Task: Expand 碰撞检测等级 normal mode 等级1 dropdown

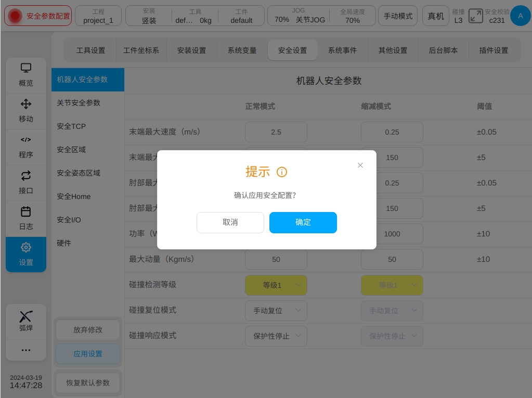Action: point(276,285)
